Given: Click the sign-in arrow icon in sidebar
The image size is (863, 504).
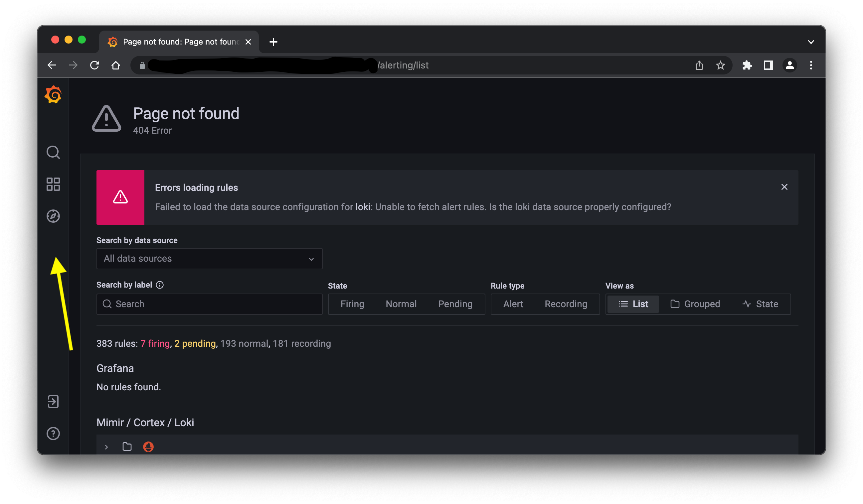Looking at the screenshot, I should click(53, 402).
